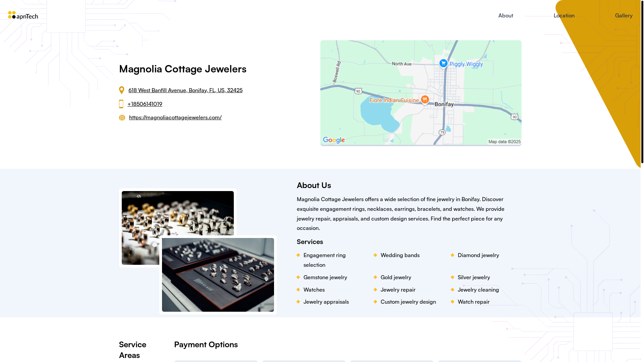Click the Payment Options heading
Screen dimensions: 644x362
(x=206, y=344)
